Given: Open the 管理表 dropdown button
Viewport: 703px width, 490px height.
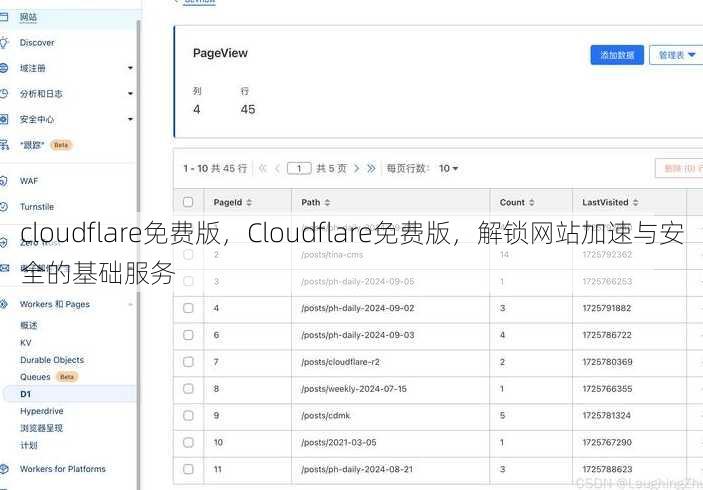Looking at the screenshot, I should pos(676,55).
